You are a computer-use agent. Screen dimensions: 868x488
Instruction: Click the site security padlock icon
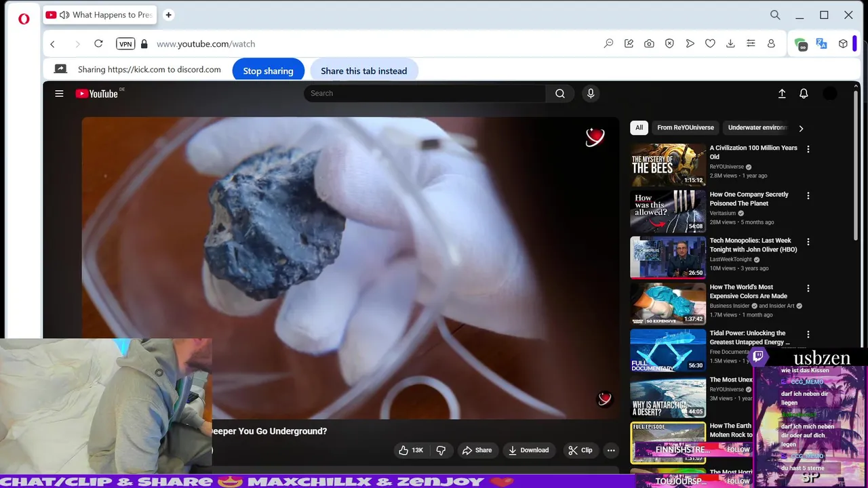pyautogui.click(x=144, y=44)
